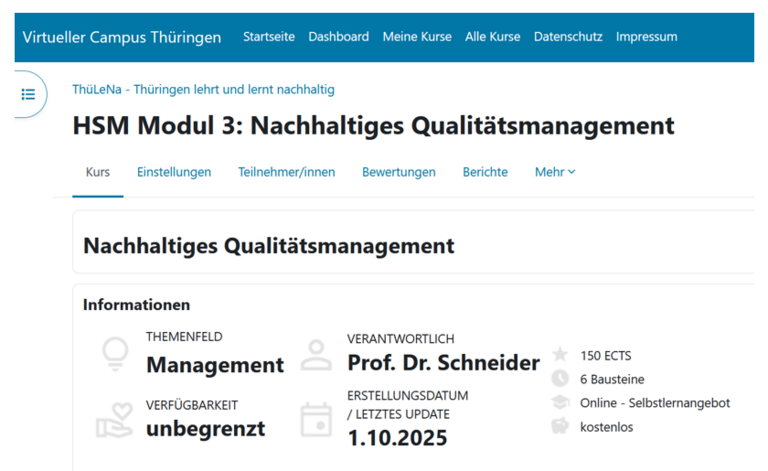Viewport: 768px width, 471px height.
Task: Open the course index drawer icon
Action: click(28, 94)
